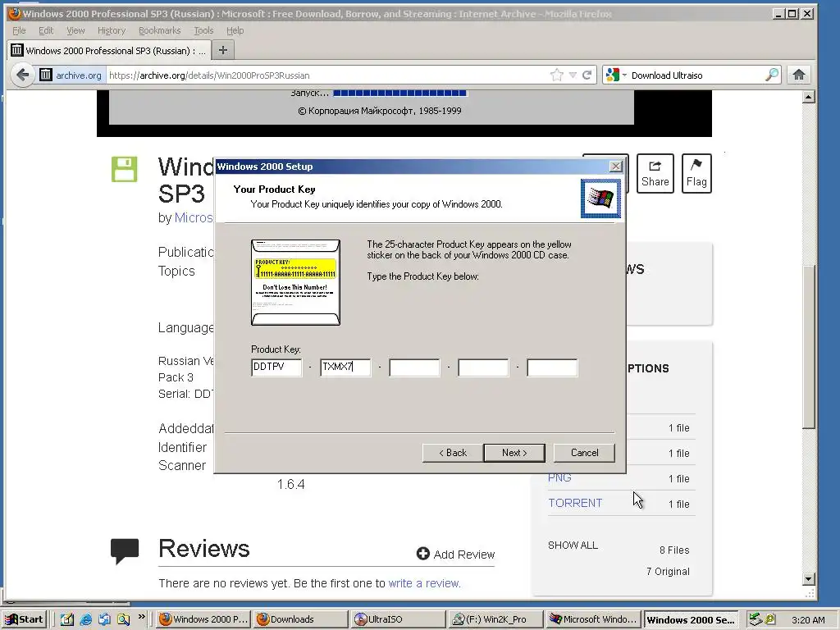The height and width of the screenshot is (630, 840).
Task: Click the Firefox back arrow button
Action: tap(22, 75)
